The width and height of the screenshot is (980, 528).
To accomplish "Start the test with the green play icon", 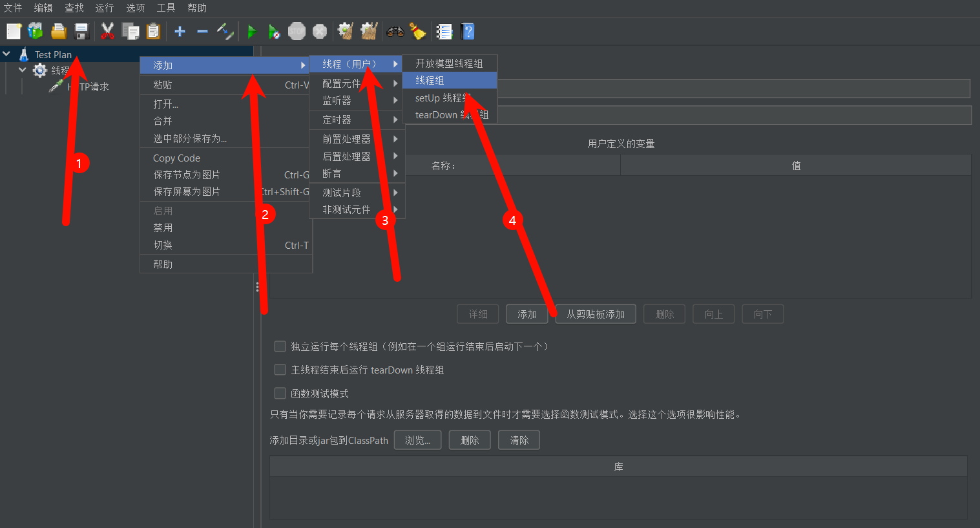I will click(251, 31).
